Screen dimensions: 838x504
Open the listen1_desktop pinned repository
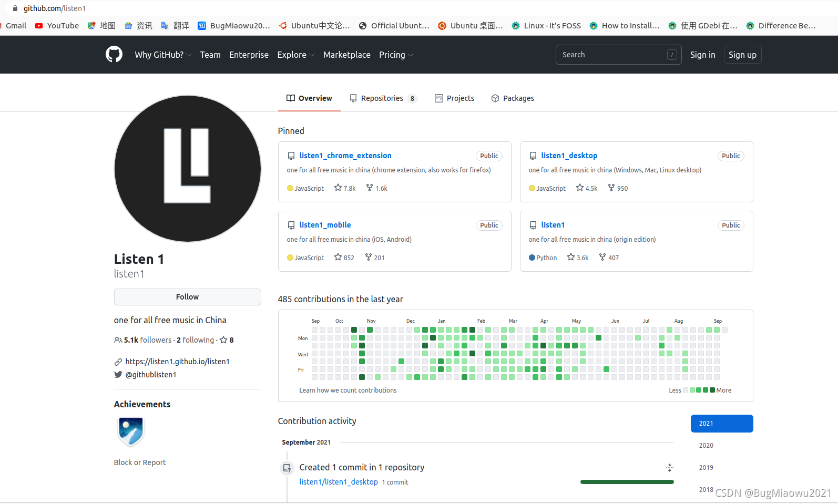pyautogui.click(x=569, y=156)
